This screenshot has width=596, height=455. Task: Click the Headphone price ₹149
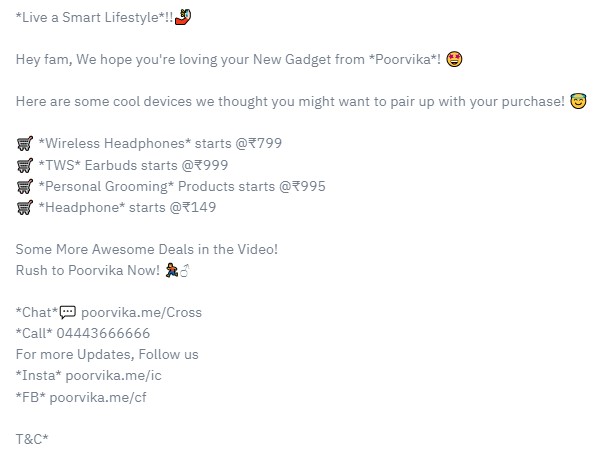click(x=199, y=208)
